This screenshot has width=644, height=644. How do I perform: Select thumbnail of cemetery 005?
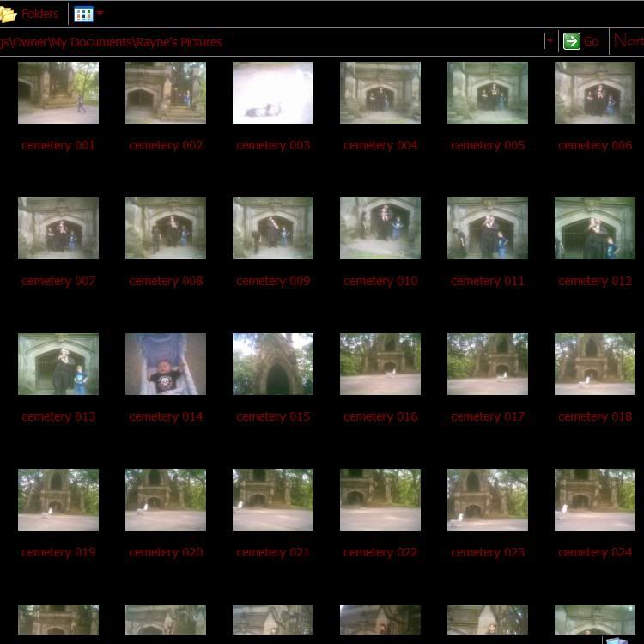[x=488, y=93]
